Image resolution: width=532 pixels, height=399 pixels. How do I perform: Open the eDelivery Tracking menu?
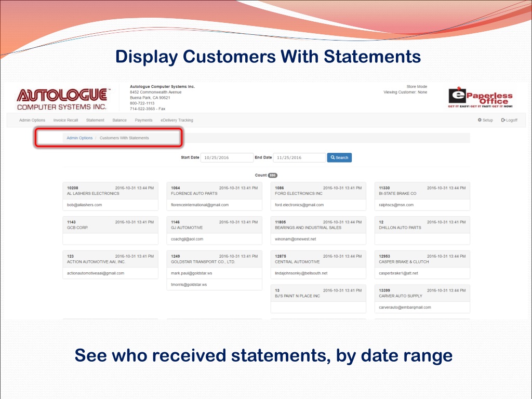pos(177,120)
